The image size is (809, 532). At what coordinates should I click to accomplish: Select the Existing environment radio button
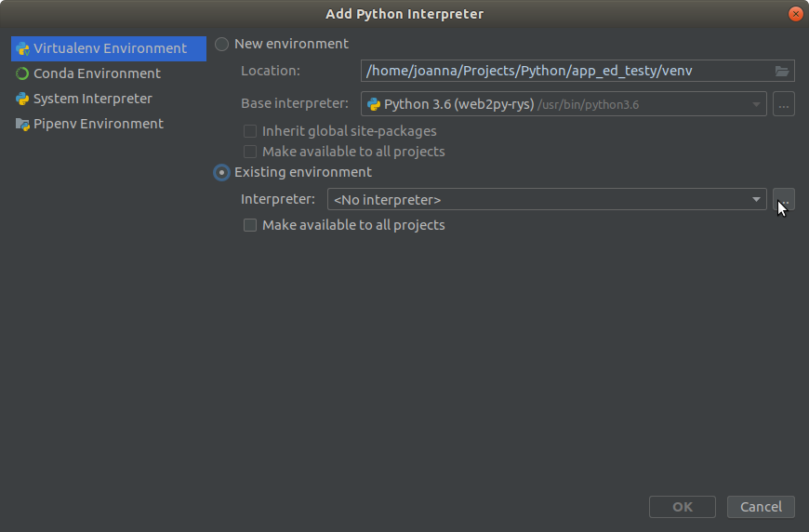[x=222, y=172]
